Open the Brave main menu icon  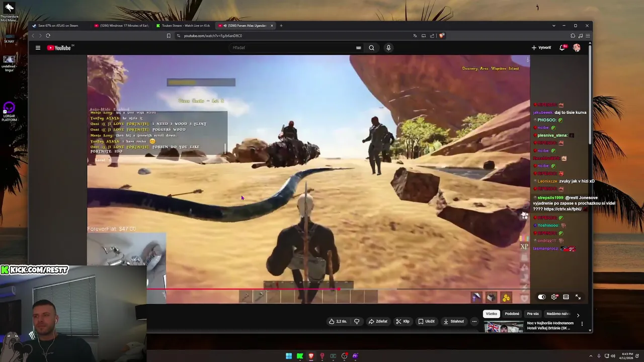588,36
